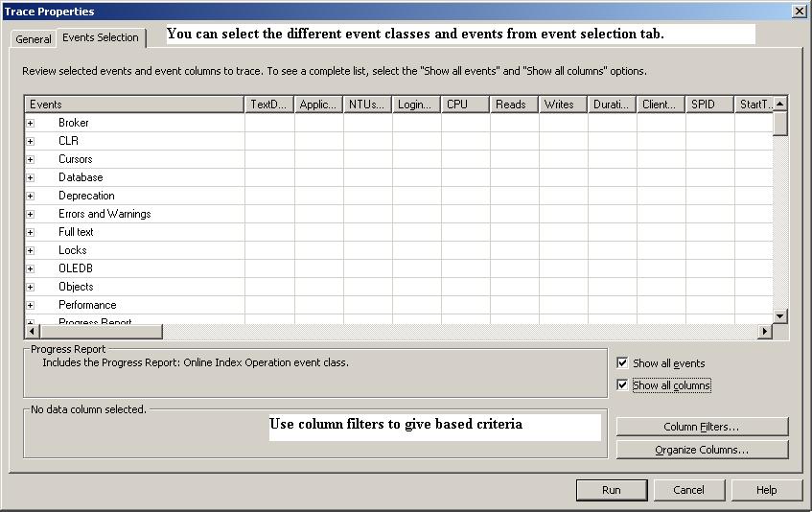Open Help for trace properties
Viewport: 812px width, 512px height.
coord(766,490)
